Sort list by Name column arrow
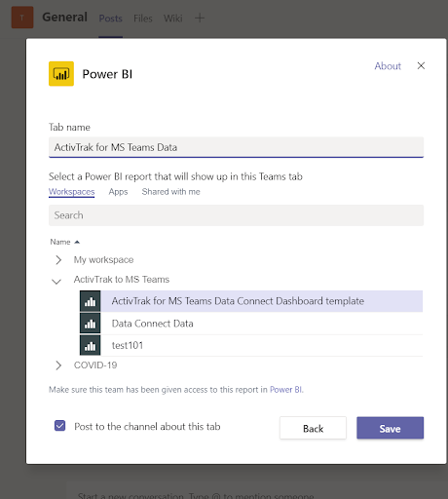The height and width of the screenshot is (499, 448). coord(77,242)
